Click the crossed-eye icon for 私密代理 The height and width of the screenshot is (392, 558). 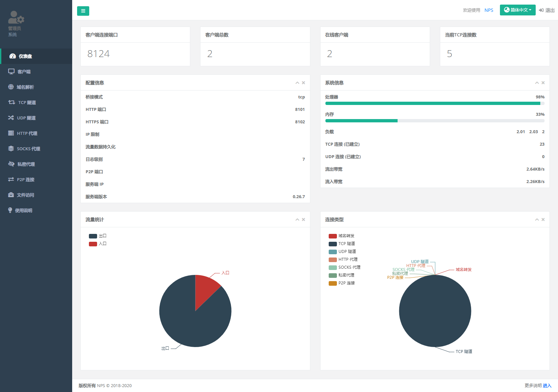[x=11, y=164]
